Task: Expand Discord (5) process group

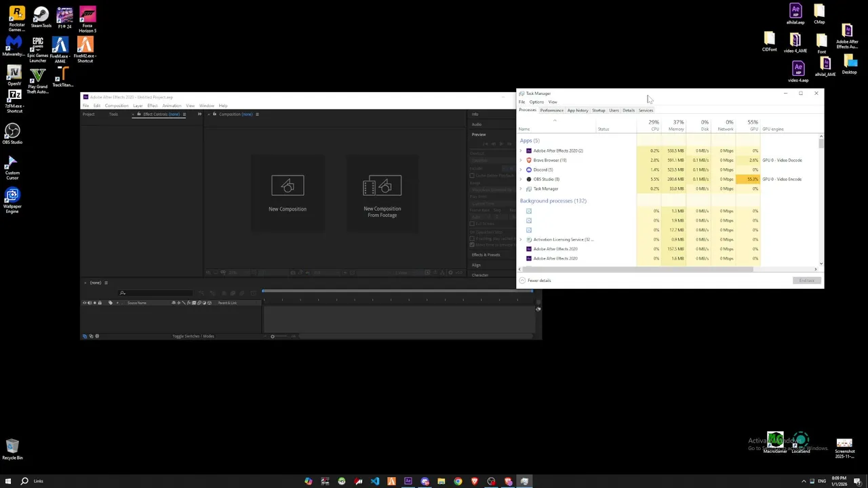Action: click(521, 169)
